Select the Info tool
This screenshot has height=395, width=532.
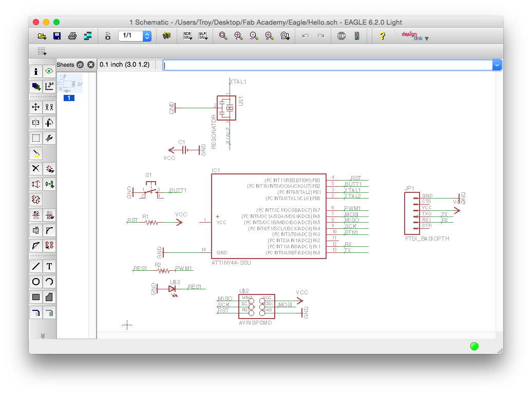coord(36,71)
